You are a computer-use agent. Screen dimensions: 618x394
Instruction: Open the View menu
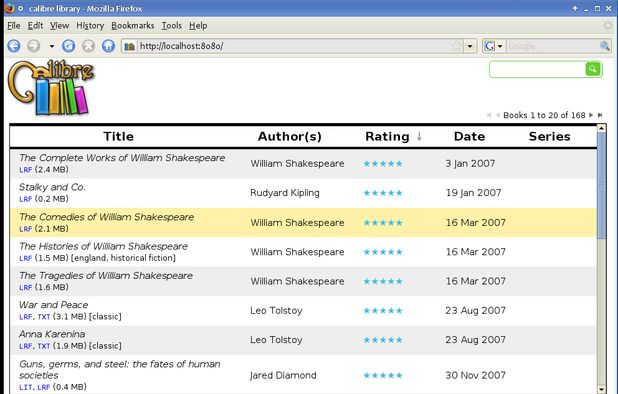point(60,26)
